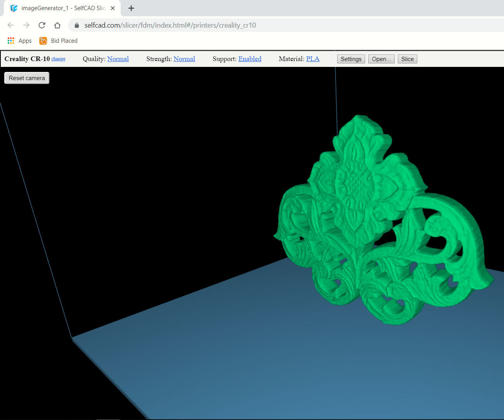The image size is (504, 420).
Task: Click the Creality CR-10 printer label
Action: [27, 59]
